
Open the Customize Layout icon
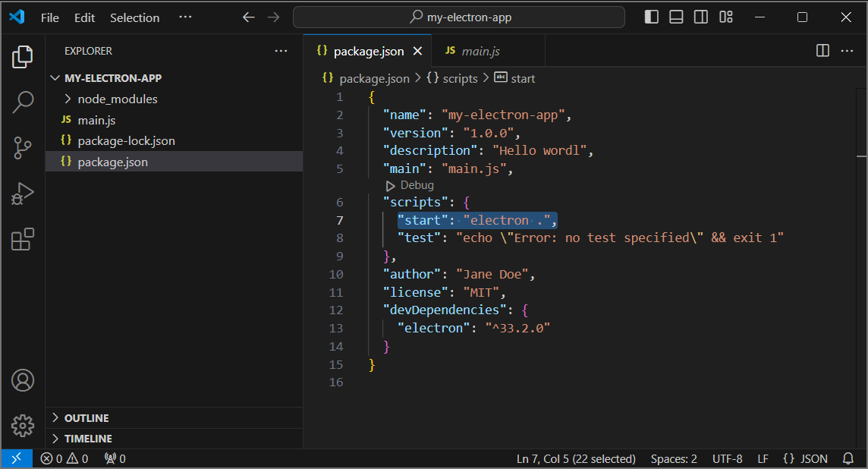coord(725,17)
